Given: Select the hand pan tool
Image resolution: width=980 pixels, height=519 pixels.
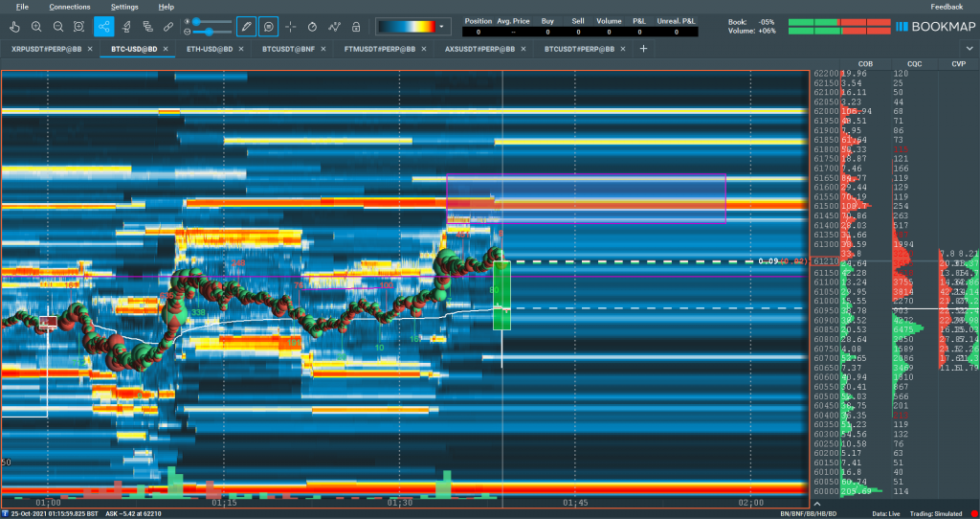Looking at the screenshot, I should click(15, 27).
